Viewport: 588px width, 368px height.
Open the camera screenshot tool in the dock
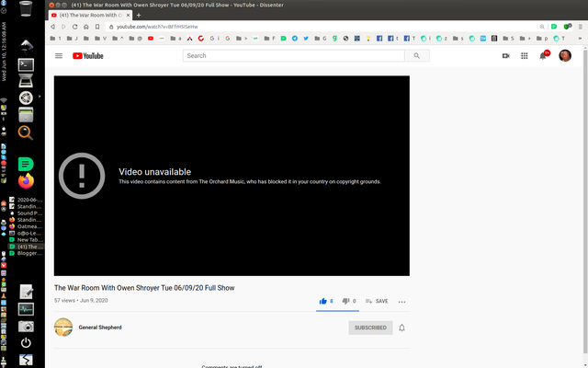click(x=26, y=327)
